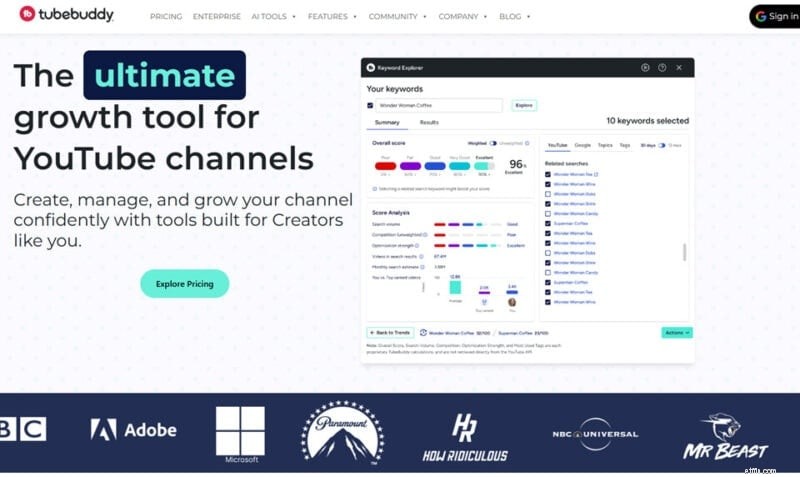Click the BBC logo in the brand strip
This screenshot has height=477, width=800.
[23, 429]
